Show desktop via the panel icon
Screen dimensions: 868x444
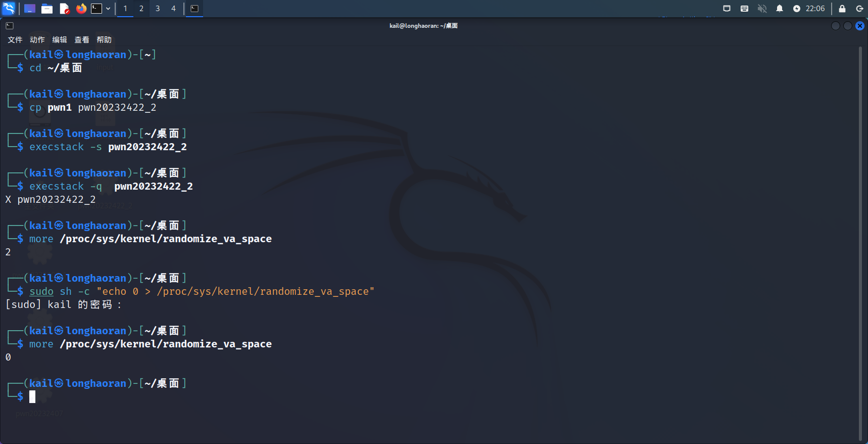click(30, 9)
